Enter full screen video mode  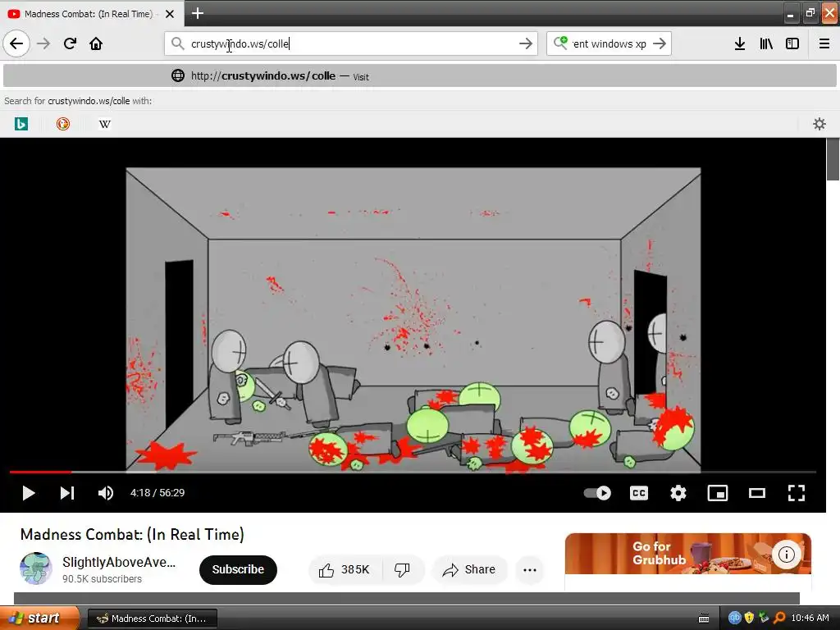point(796,493)
